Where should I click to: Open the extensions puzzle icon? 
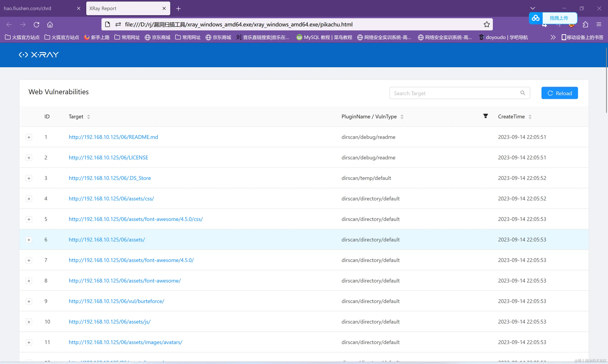pos(585,25)
